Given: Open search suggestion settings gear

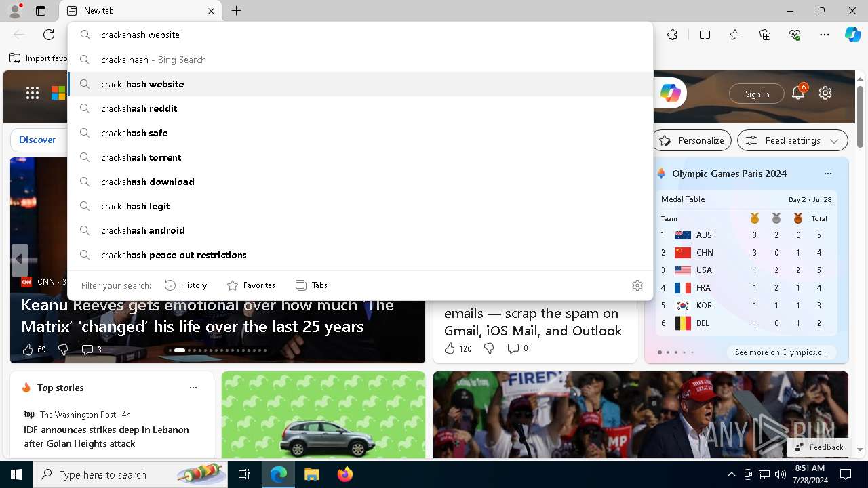Looking at the screenshot, I should 637,285.
